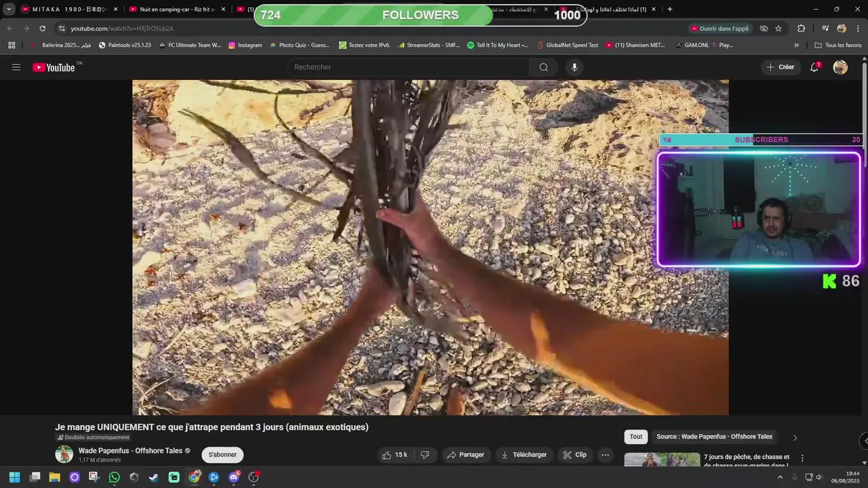Close the MITAKA 1980 tab
Screen dimensions: 868x488
(115, 9)
